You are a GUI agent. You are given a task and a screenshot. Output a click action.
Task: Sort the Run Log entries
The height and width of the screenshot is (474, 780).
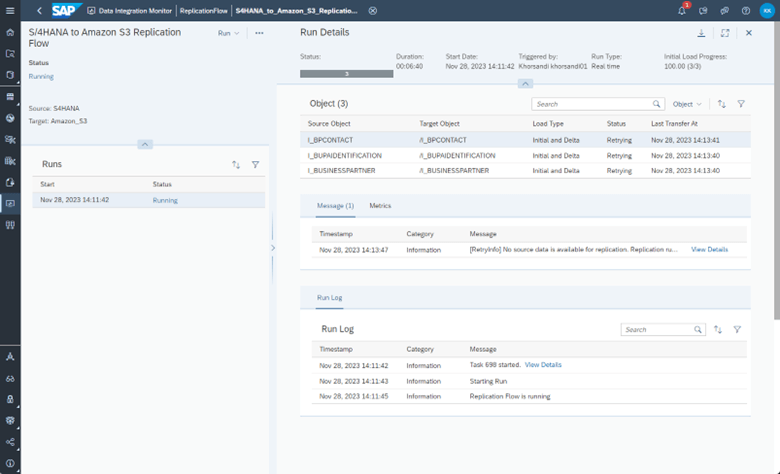(718, 329)
